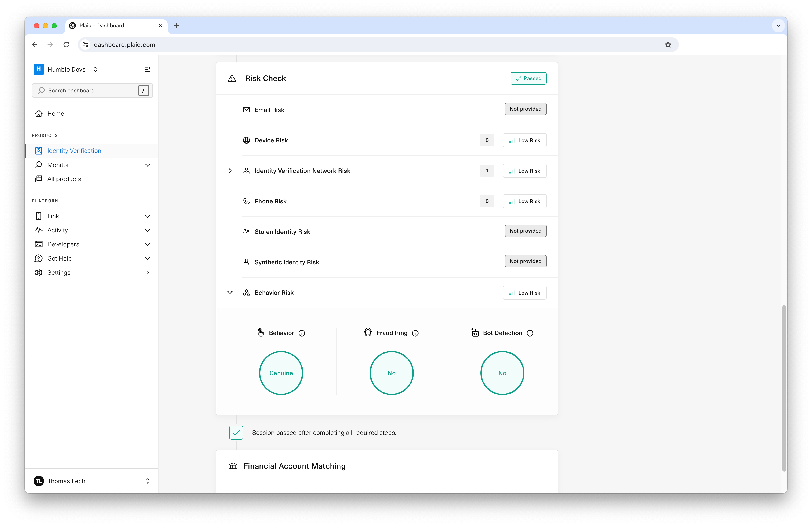Open Settings in the sidebar
The width and height of the screenshot is (812, 526).
coord(59,272)
